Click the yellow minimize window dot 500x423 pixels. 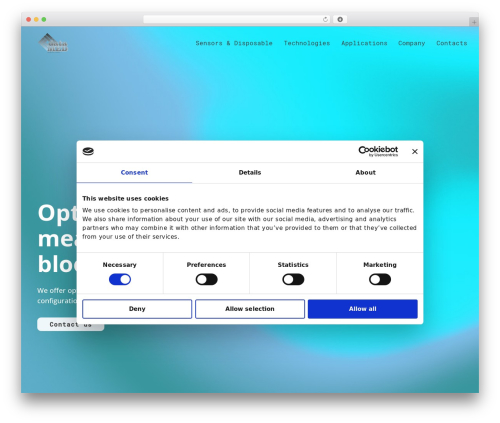[x=36, y=19]
